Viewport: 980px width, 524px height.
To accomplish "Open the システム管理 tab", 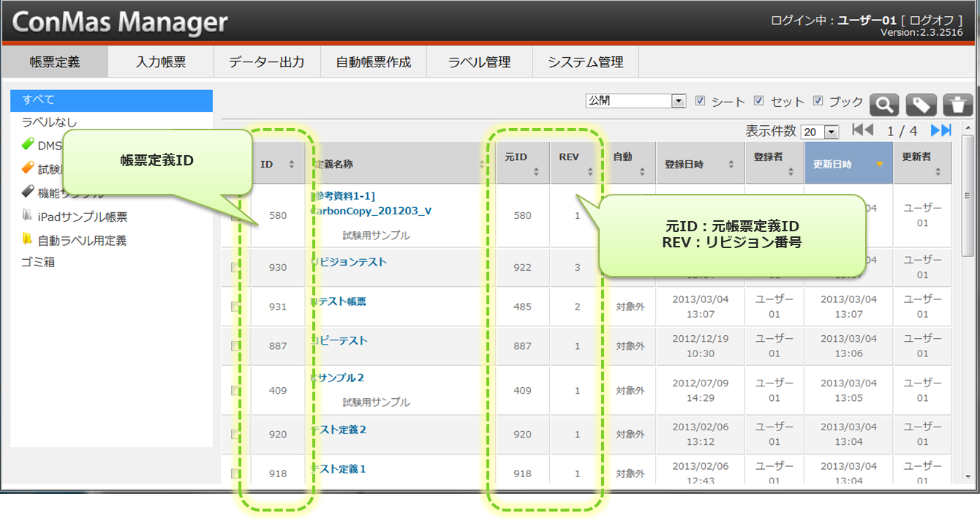I will [x=585, y=62].
